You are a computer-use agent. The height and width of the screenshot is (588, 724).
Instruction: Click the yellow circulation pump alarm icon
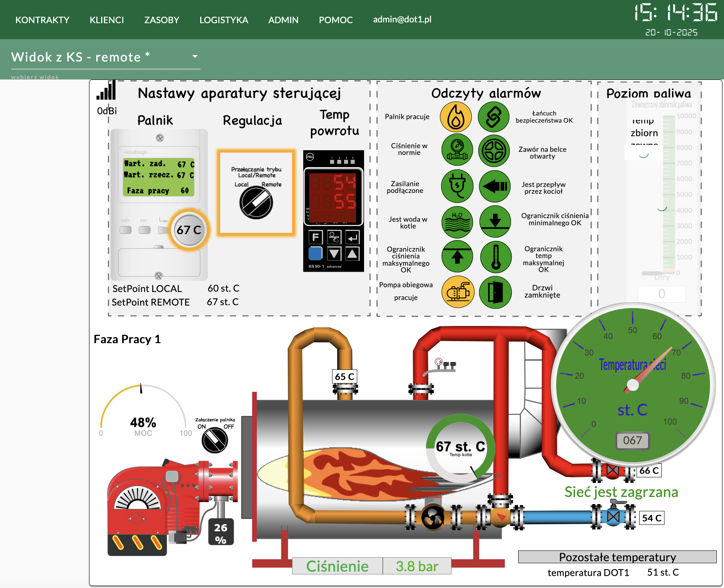[458, 292]
